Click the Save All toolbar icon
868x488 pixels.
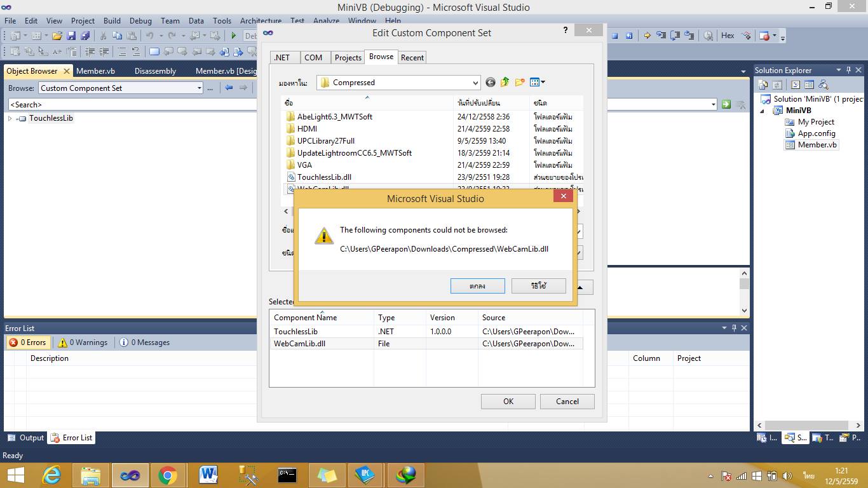(85, 36)
